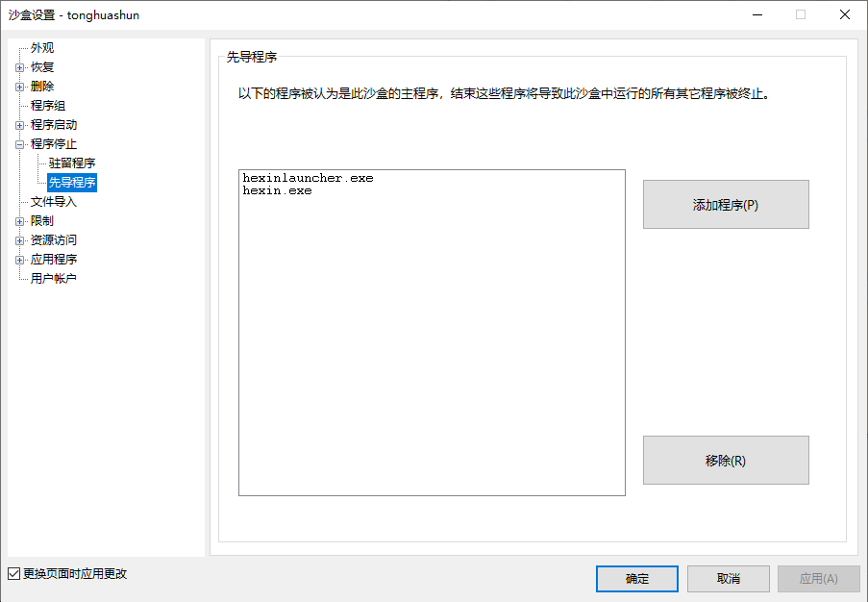
Task: Click the 应用(A) button
Action: click(819, 579)
